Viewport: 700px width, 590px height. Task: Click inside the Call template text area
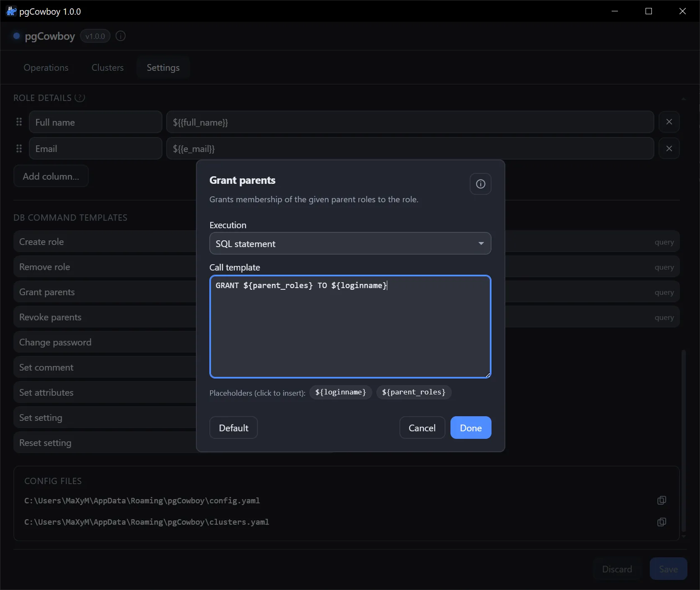(350, 327)
